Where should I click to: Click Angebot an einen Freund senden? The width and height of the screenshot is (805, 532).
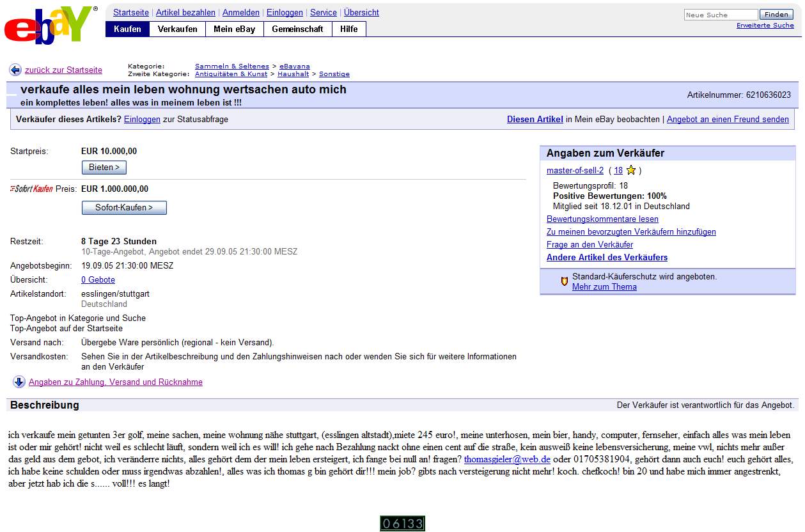click(728, 120)
